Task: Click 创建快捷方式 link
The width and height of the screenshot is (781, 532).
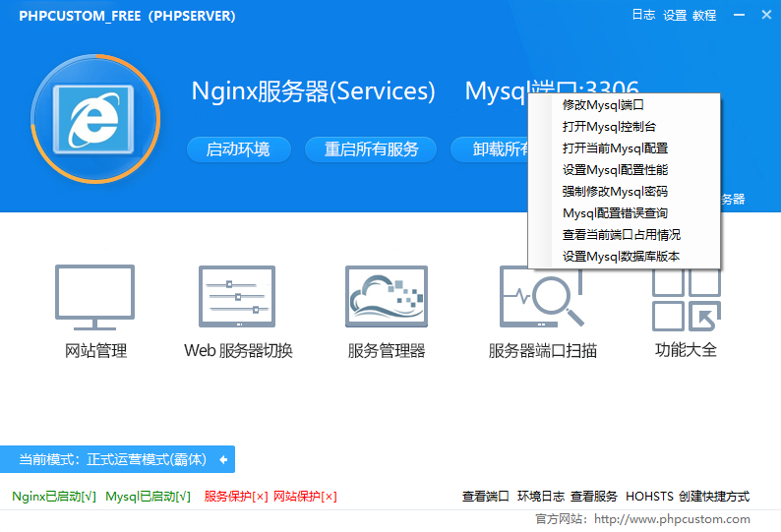Action: click(x=714, y=497)
